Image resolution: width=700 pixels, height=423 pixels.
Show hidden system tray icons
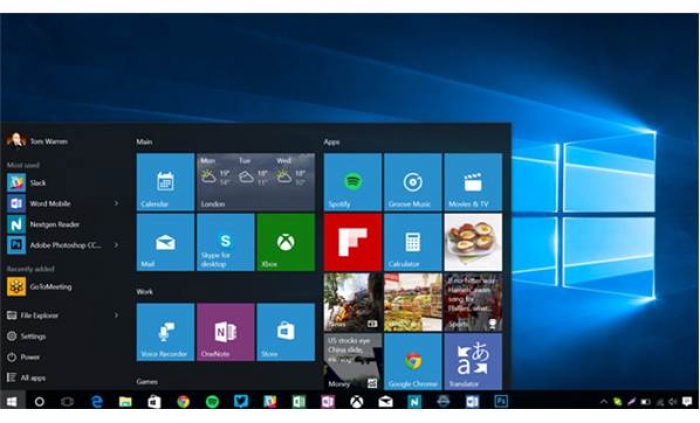[604, 402]
